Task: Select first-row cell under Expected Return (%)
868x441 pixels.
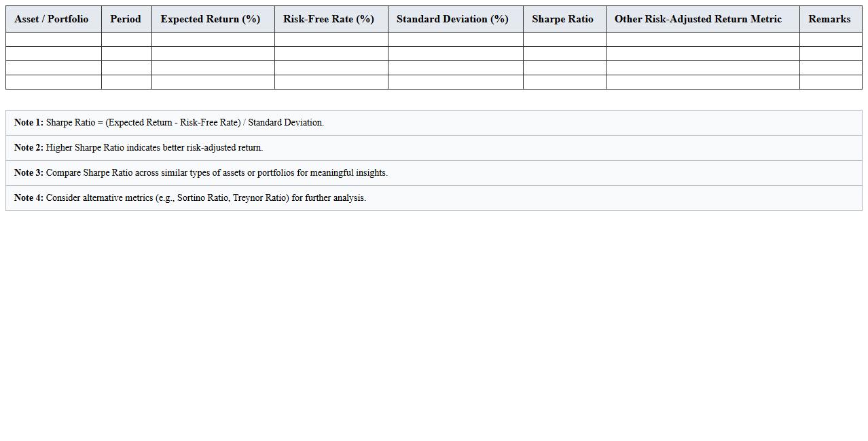Action: [213, 39]
